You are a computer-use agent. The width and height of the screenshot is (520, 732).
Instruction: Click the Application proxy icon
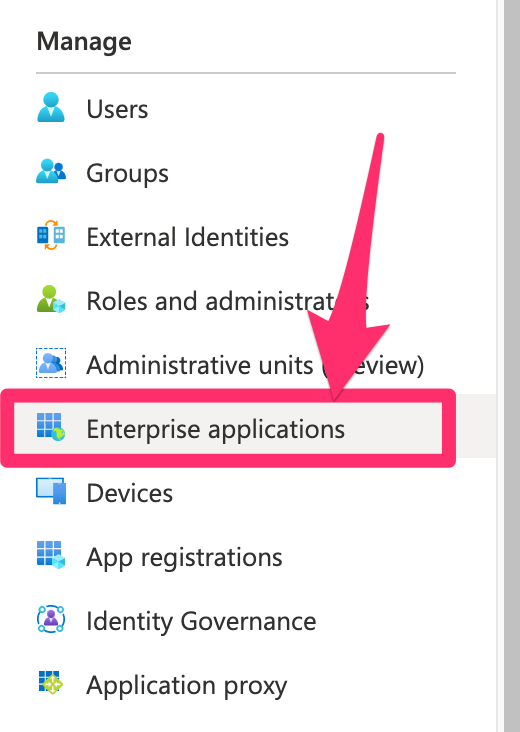pyautogui.click(x=51, y=683)
